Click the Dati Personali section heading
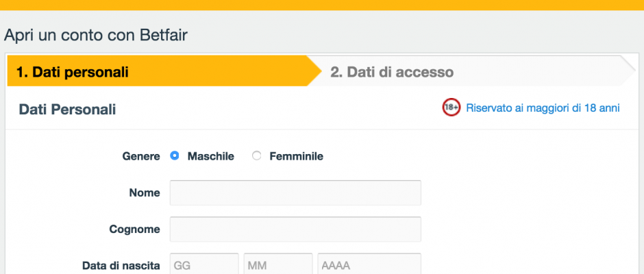Image resolution: width=644 pixels, height=274 pixels. point(67,110)
